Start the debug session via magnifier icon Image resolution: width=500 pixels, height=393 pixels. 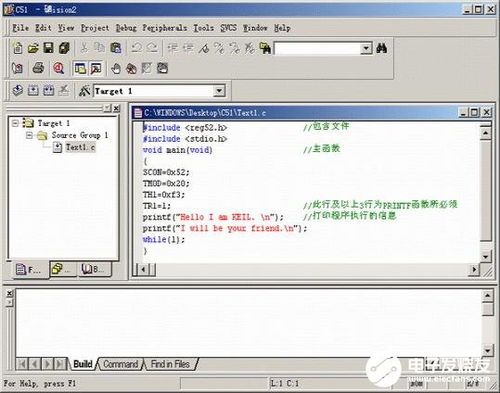pos(59,68)
